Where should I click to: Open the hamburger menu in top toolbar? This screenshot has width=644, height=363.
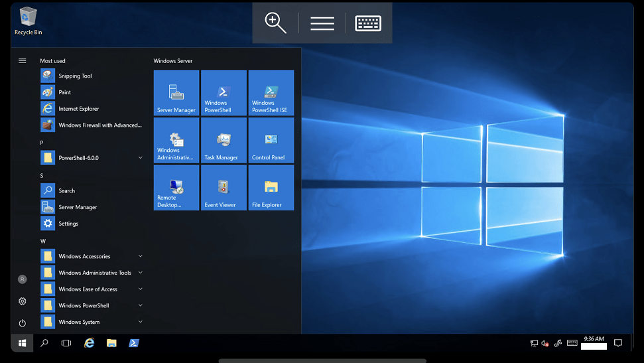coord(322,23)
